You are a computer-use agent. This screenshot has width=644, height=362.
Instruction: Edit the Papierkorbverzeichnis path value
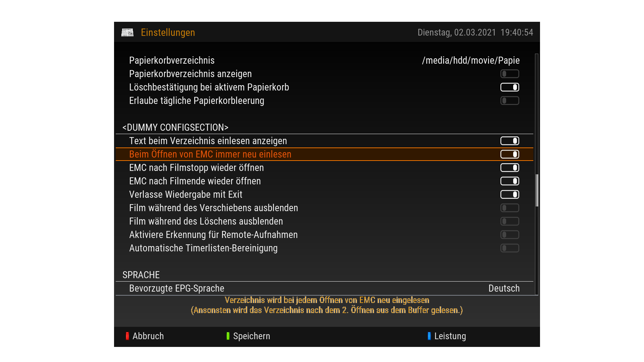pos(471,60)
